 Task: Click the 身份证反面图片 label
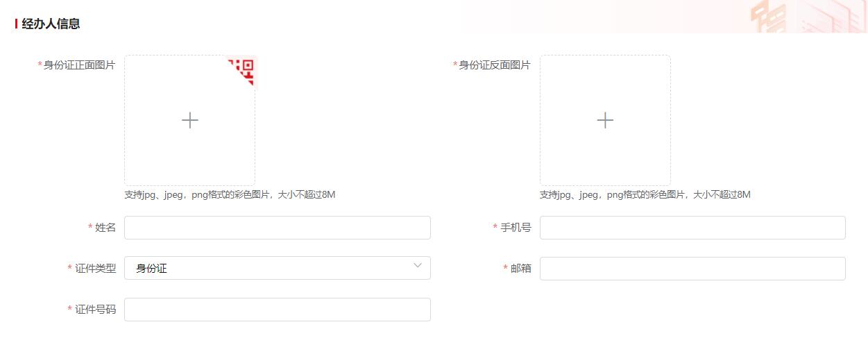(x=494, y=65)
